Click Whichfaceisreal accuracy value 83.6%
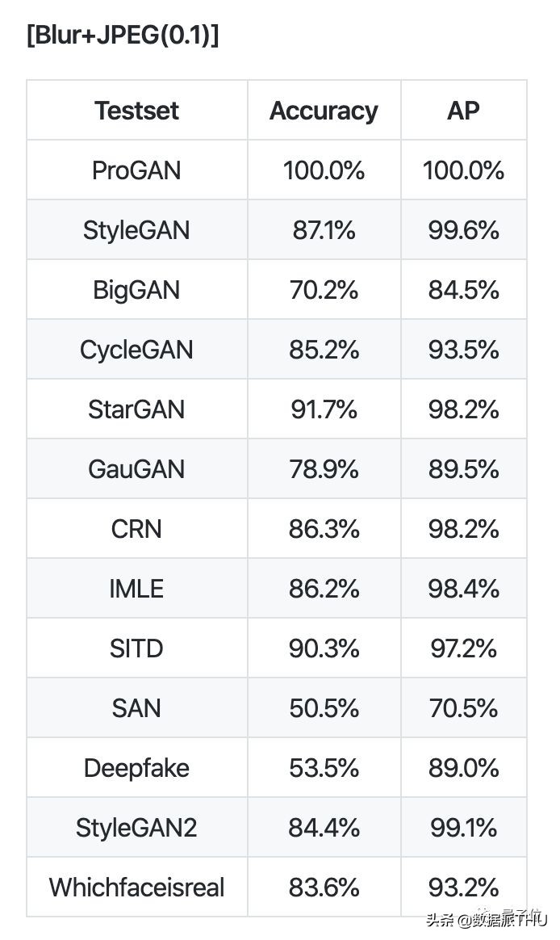 click(324, 888)
